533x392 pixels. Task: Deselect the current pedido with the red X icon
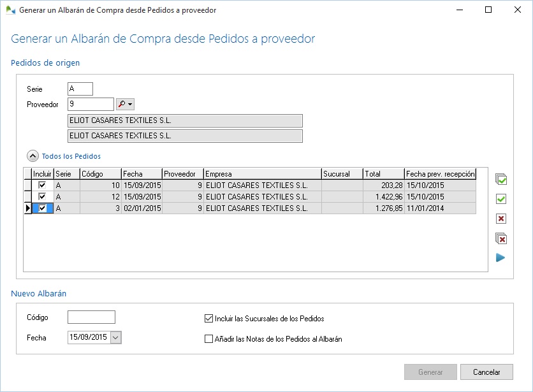502,219
